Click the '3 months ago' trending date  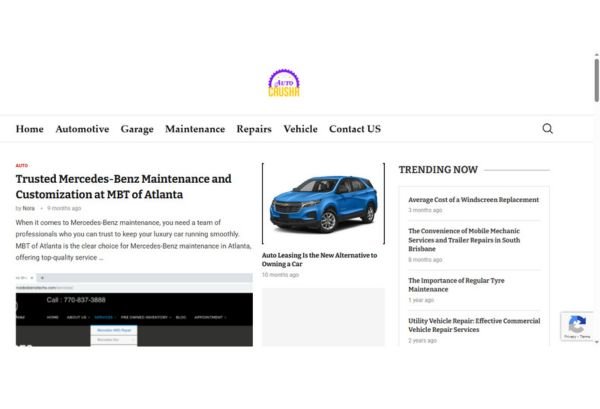425,210
